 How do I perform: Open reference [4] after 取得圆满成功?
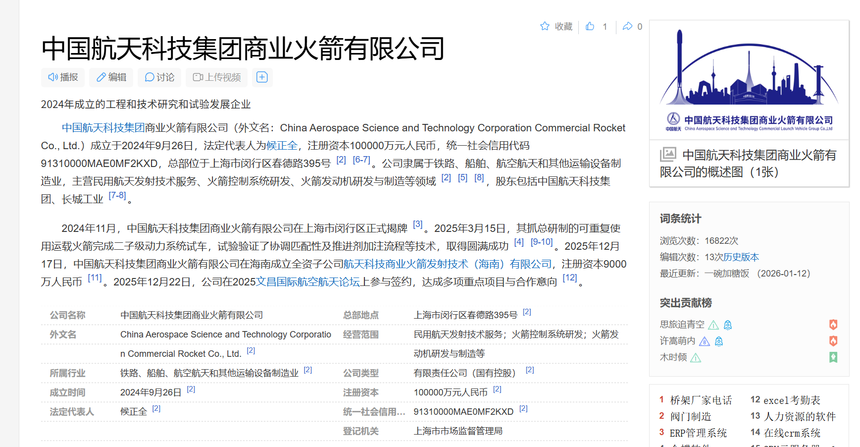(x=519, y=242)
